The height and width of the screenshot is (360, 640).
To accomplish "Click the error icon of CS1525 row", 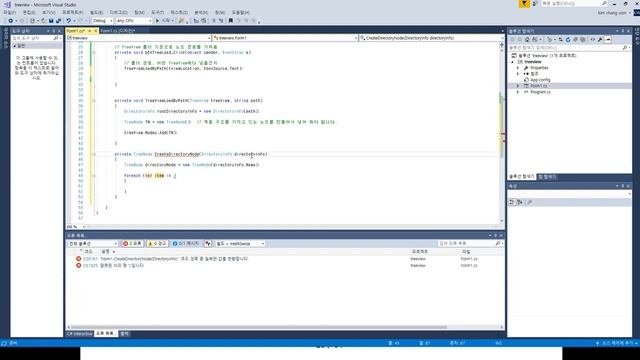I will (x=78, y=265).
